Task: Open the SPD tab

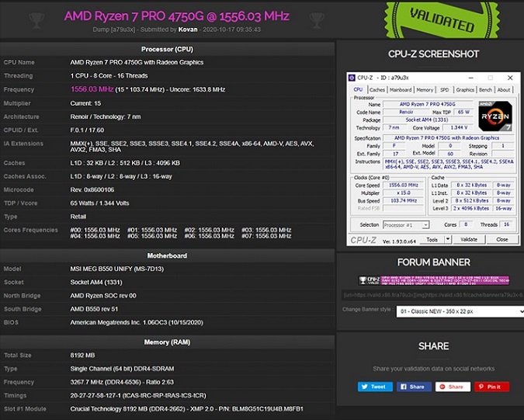Action: pos(445,90)
